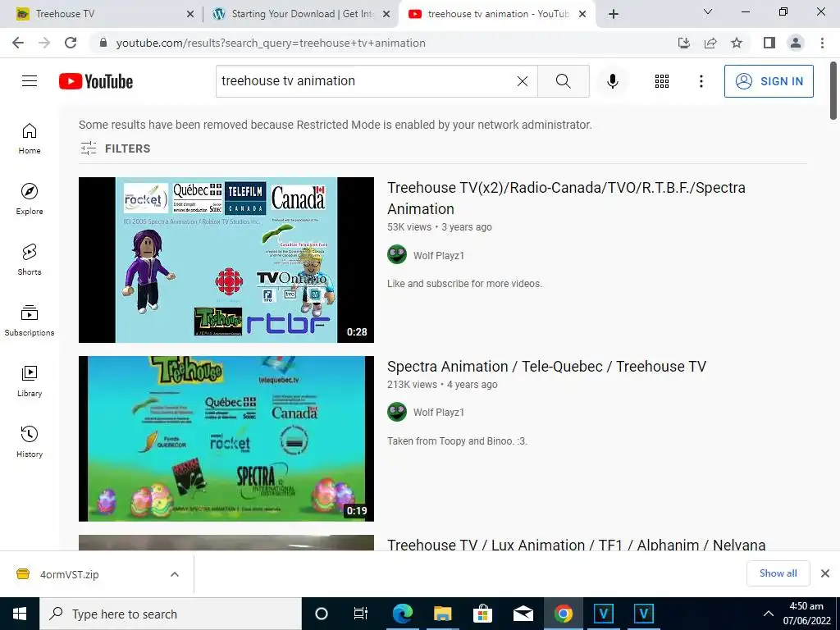View the site lock icon info
Viewport: 840px width, 630px height.
coord(103,43)
